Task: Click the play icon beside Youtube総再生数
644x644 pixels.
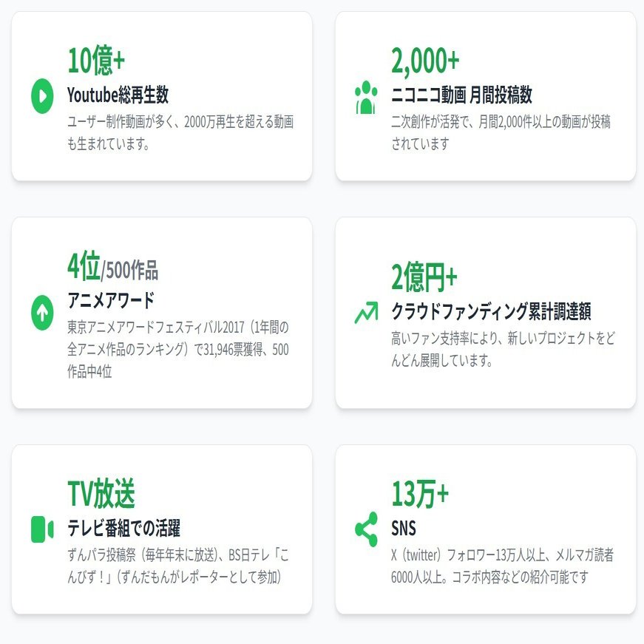Action: click(42, 96)
